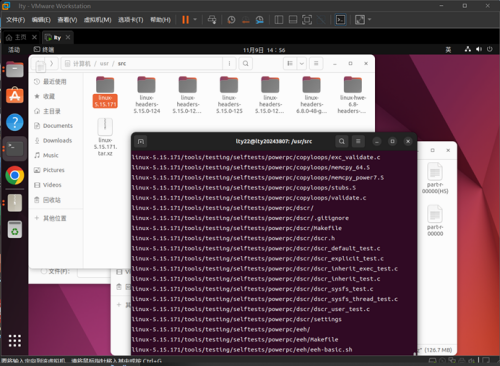This screenshot has height=366, width=500.
Task: Open the power options dropdown arrow
Action: coord(195,20)
